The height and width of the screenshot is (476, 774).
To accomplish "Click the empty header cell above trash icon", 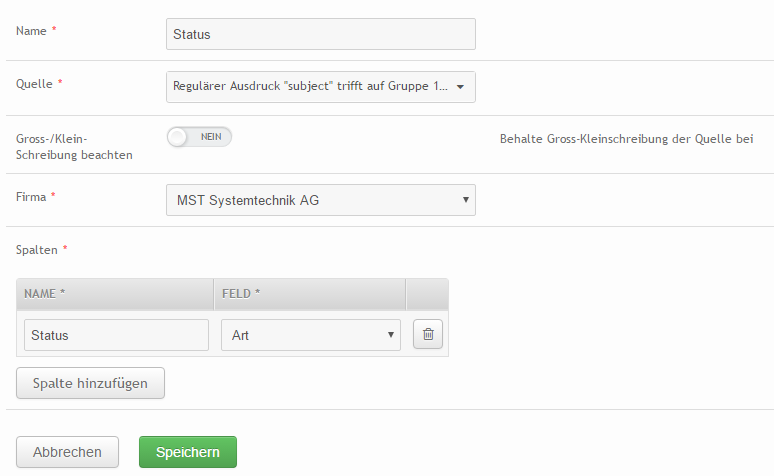I will point(427,294).
